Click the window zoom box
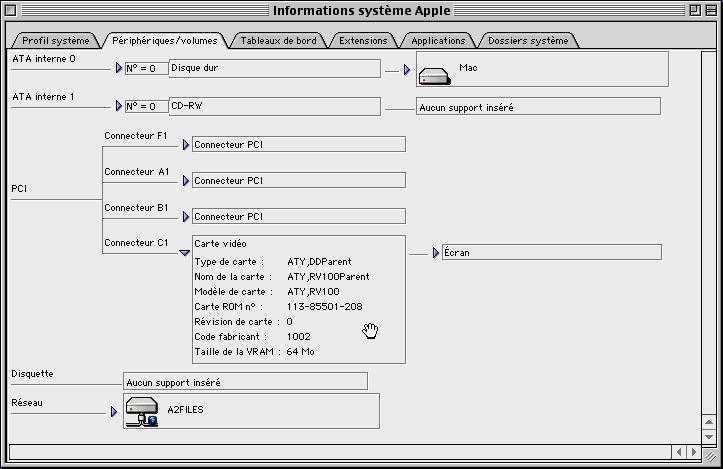This screenshot has height=469, width=723. click(695, 10)
